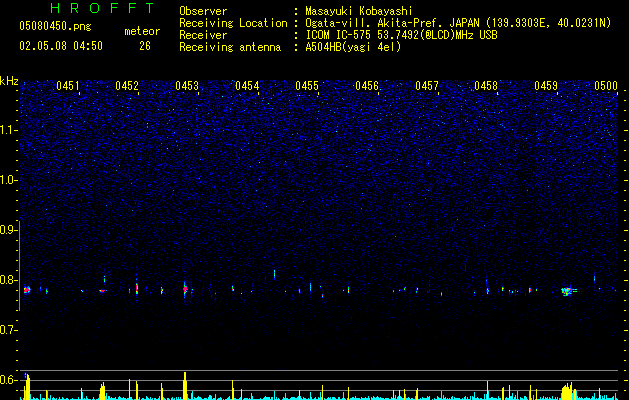The height and width of the screenshot is (400, 629).
Task: Click the 0.6 kHz axis label
Action: [8, 380]
